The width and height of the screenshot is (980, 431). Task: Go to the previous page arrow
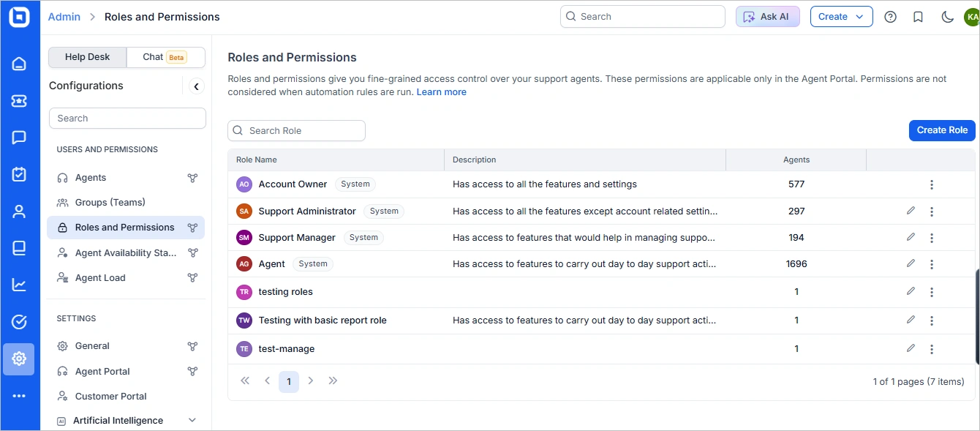click(267, 381)
